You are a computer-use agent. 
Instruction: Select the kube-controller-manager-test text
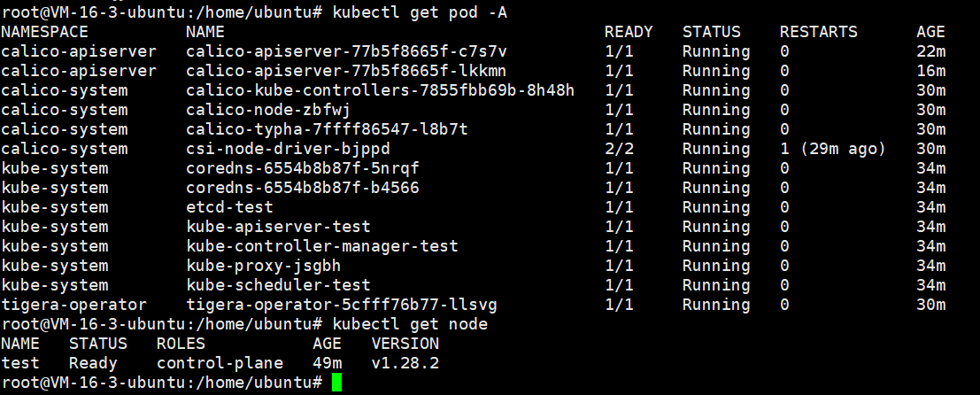click(322, 246)
